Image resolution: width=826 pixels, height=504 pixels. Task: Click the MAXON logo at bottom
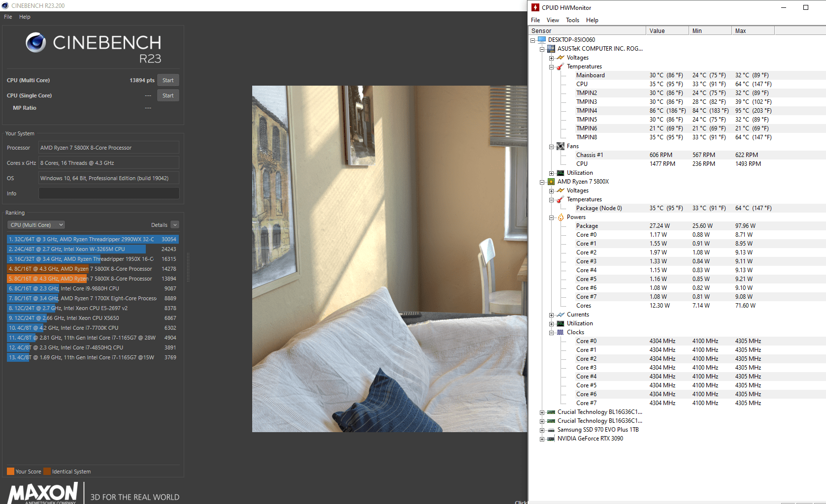click(x=43, y=493)
